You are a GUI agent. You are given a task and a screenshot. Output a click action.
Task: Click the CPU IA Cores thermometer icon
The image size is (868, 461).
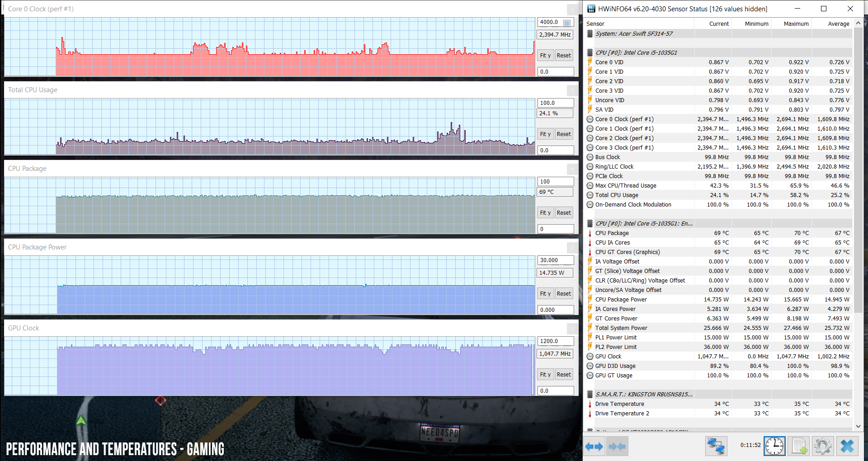pyautogui.click(x=590, y=243)
